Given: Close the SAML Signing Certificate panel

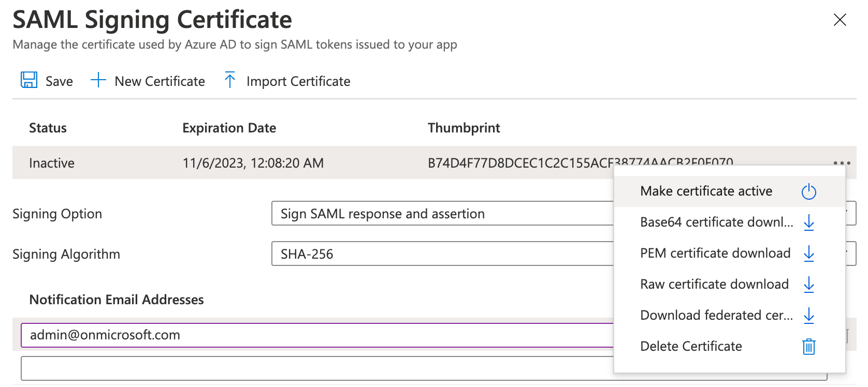Looking at the screenshot, I should pos(840,20).
